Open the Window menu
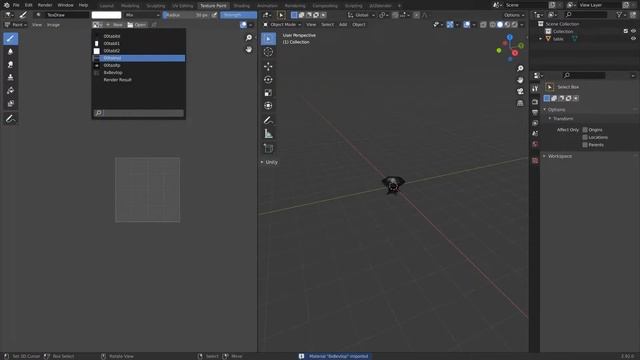The width and height of the screenshot is (640, 360). tap(65, 5)
